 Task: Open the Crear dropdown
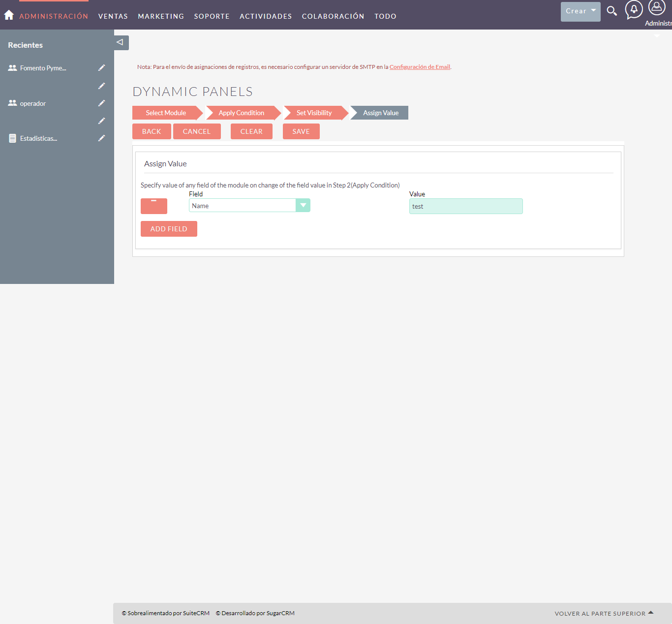pos(580,11)
